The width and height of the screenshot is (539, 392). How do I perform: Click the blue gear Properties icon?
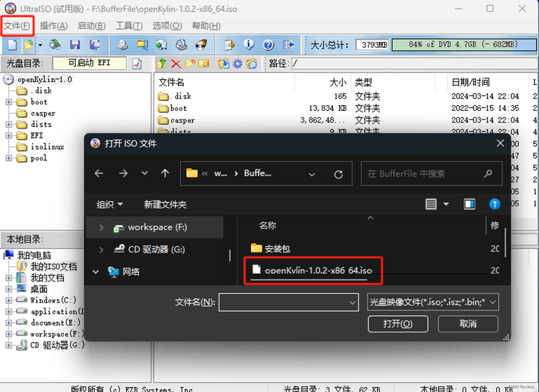[237, 64]
